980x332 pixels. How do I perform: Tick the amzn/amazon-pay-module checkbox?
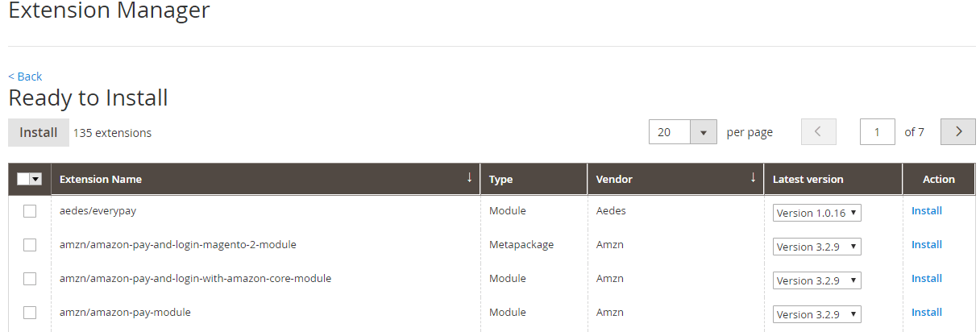30,313
